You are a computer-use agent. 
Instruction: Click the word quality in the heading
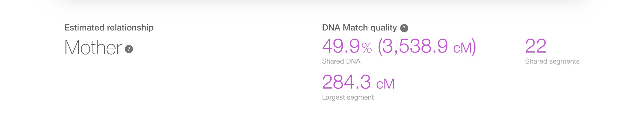383,28
